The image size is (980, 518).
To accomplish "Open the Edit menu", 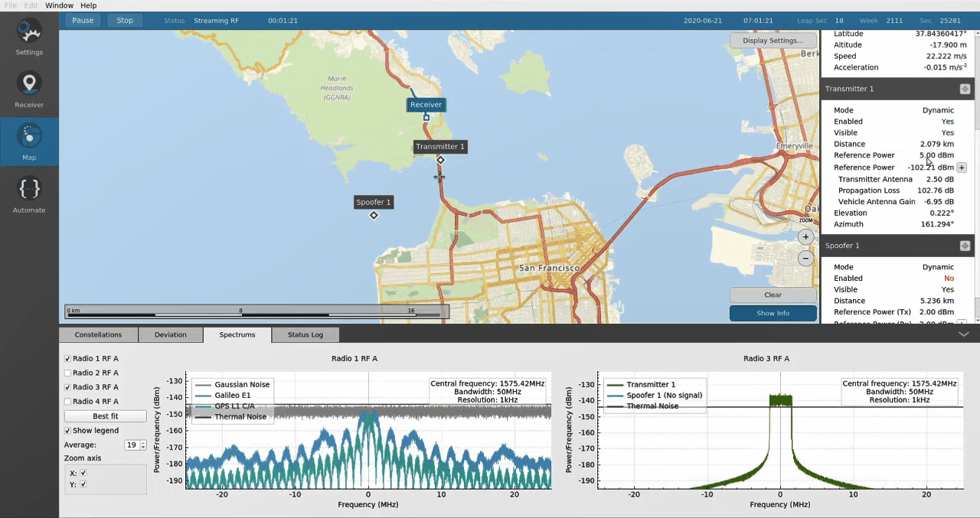I will click(x=31, y=5).
